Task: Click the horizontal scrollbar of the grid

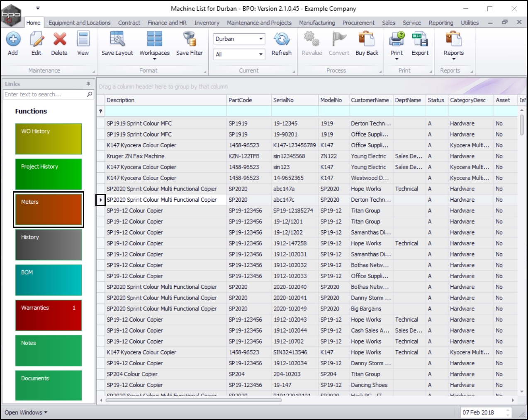Action: point(194,400)
